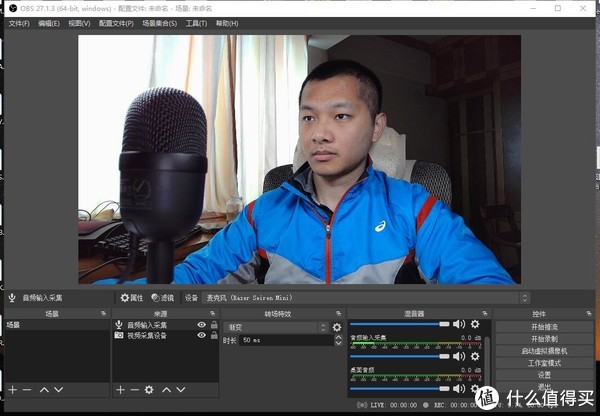
Task: Mute the 音频输入采集 mixer channel
Action: pos(459,356)
